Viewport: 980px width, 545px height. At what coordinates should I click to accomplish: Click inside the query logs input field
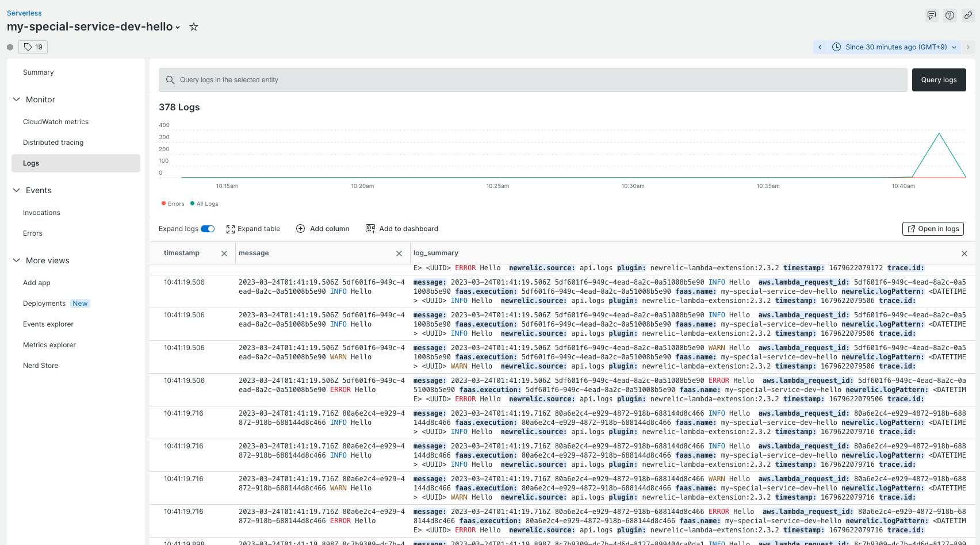(x=403, y=79)
